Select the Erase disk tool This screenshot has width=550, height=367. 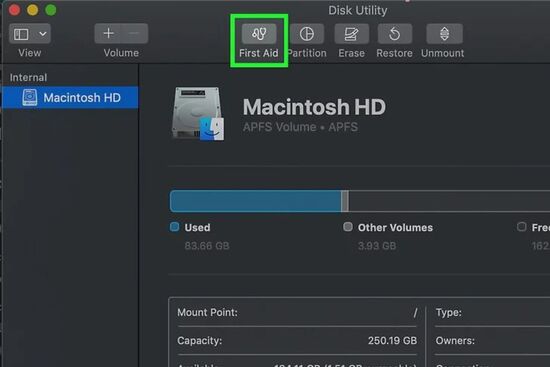(x=351, y=34)
